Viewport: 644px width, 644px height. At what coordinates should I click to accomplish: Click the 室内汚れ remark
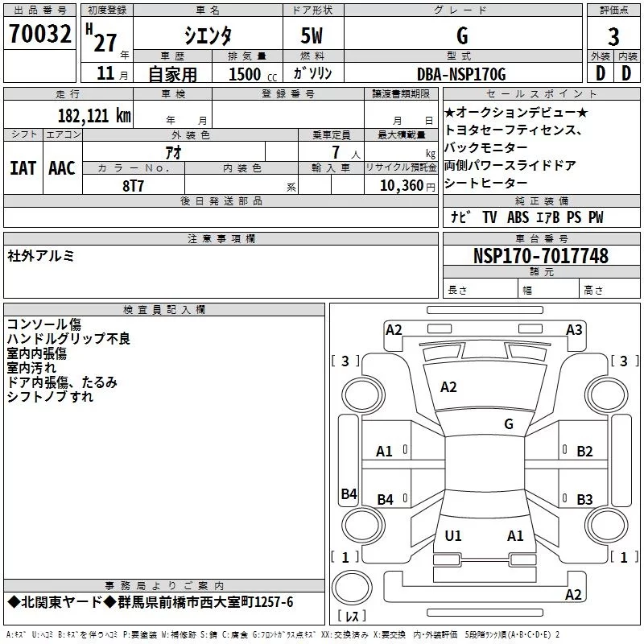tap(31, 368)
